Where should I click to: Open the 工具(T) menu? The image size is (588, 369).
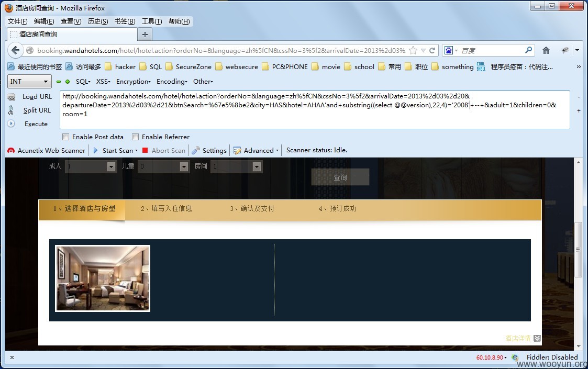click(152, 21)
